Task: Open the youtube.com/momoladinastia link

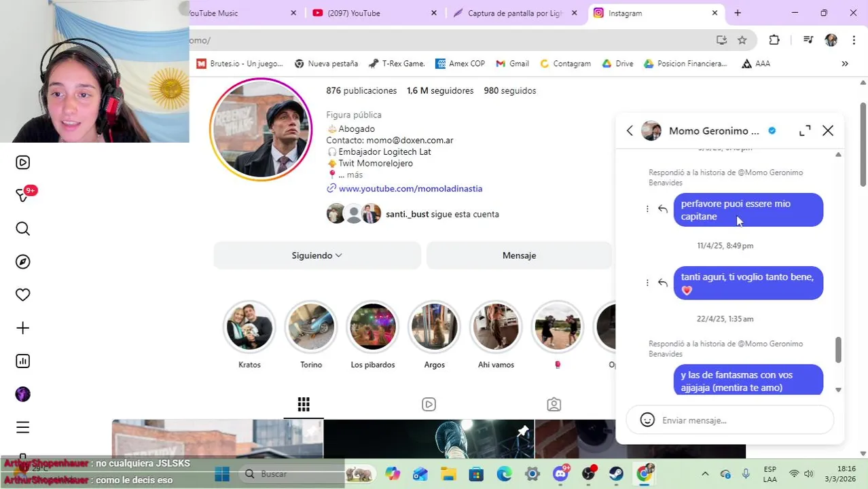Action: click(410, 189)
